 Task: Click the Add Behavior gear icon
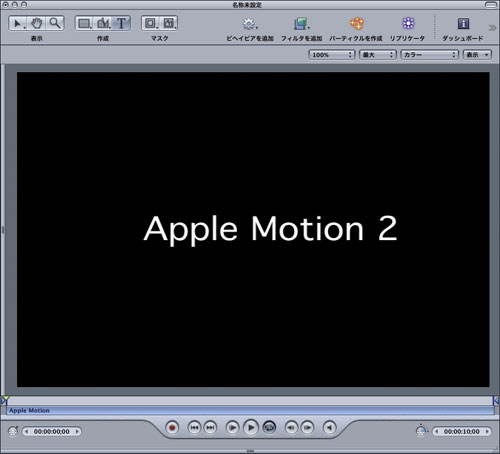[x=249, y=24]
